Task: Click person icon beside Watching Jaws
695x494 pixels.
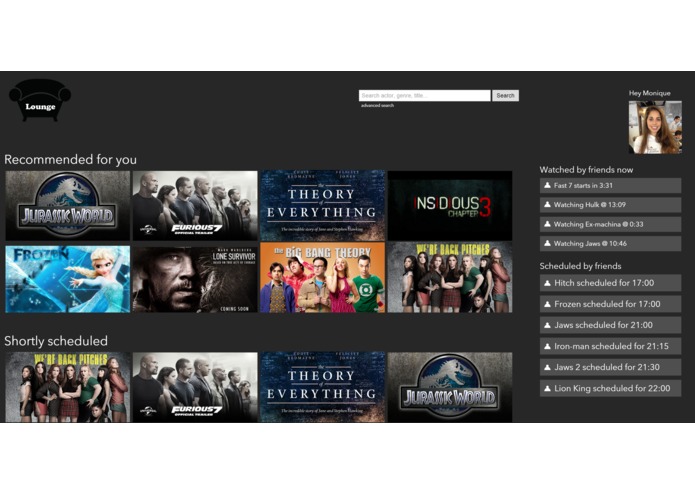Action: click(547, 243)
